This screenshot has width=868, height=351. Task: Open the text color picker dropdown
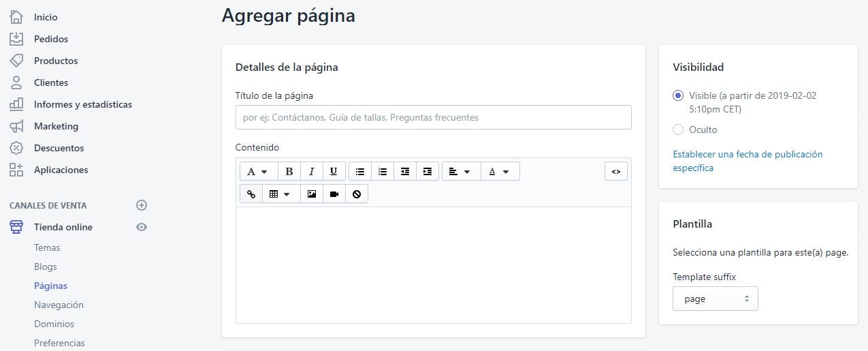(x=500, y=171)
